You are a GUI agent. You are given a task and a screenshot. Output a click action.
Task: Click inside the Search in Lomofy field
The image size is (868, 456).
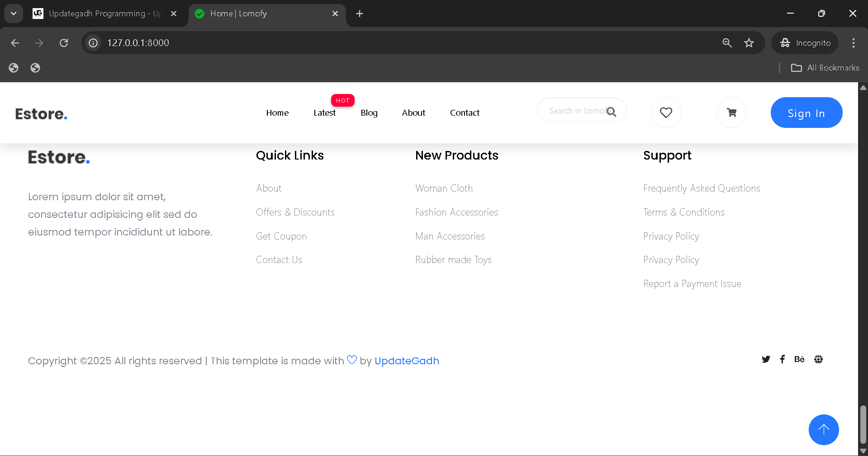click(x=574, y=110)
